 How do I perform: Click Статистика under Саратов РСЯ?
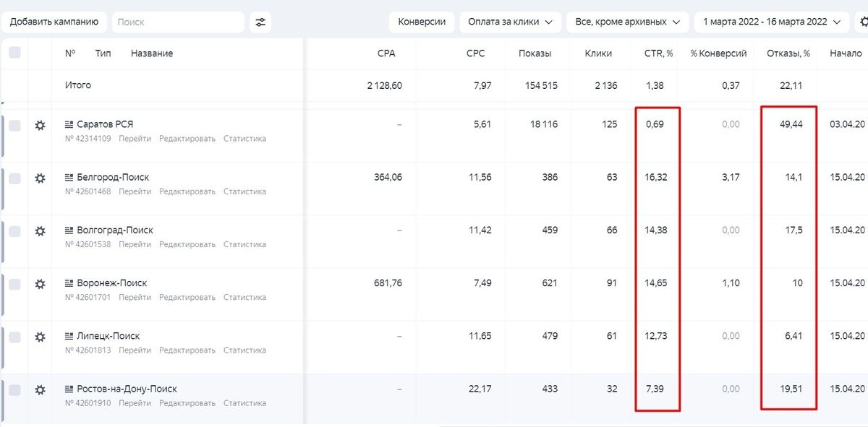244,139
